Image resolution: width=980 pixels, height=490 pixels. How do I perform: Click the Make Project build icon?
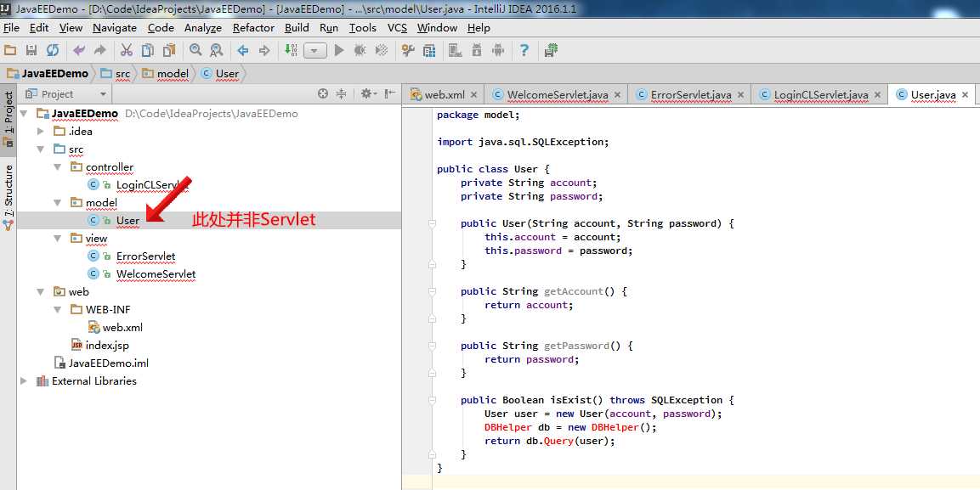pyautogui.click(x=292, y=51)
